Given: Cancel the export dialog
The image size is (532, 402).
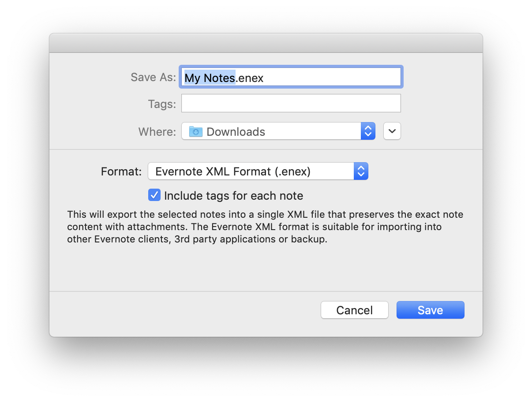Looking at the screenshot, I should pyautogui.click(x=354, y=310).
